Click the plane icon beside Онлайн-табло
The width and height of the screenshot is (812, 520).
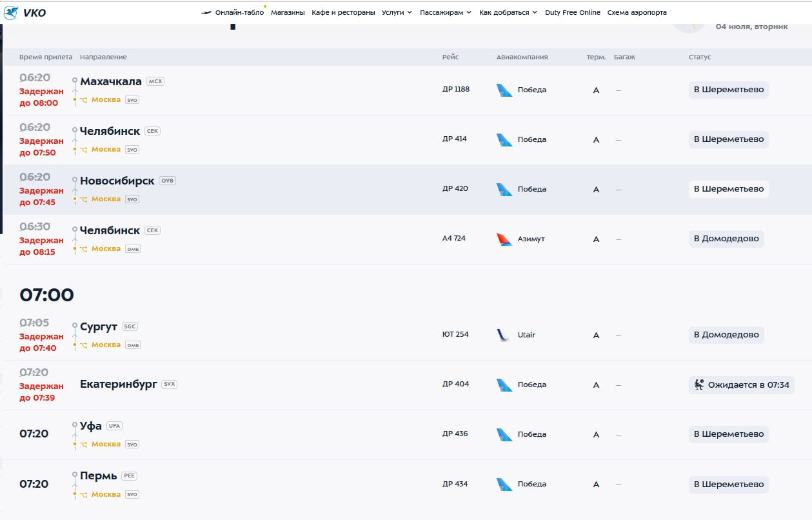pyautogui.click(x=206, y=12)
